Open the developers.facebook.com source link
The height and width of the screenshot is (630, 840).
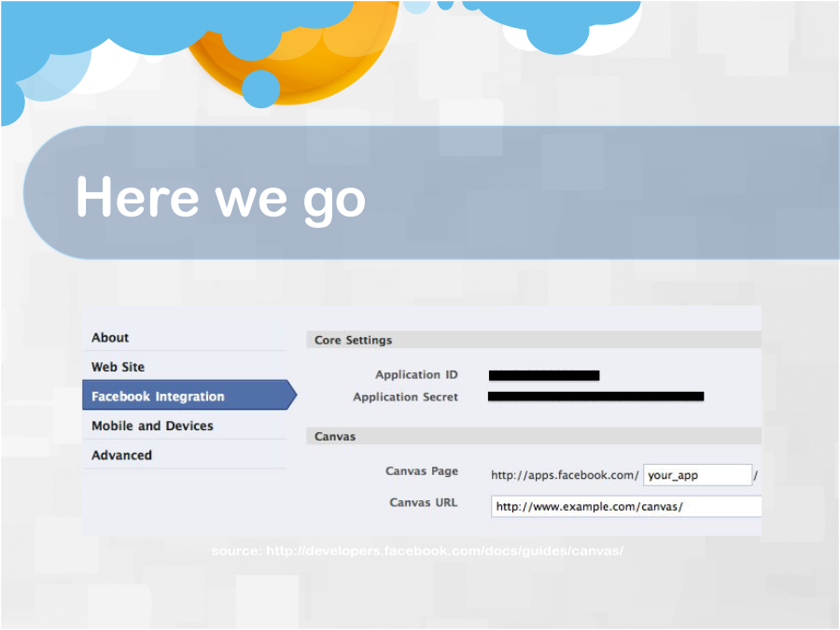pyautogui.click(x=417, y=551)
